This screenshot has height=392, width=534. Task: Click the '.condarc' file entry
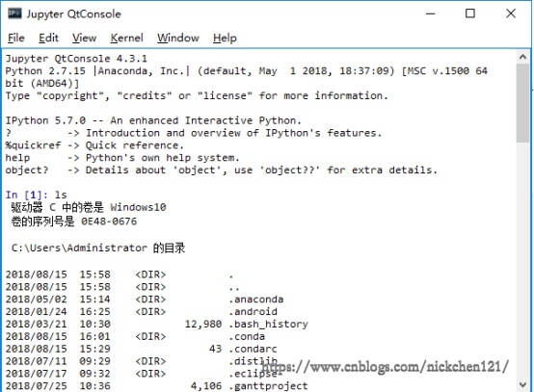pos(254,349)
